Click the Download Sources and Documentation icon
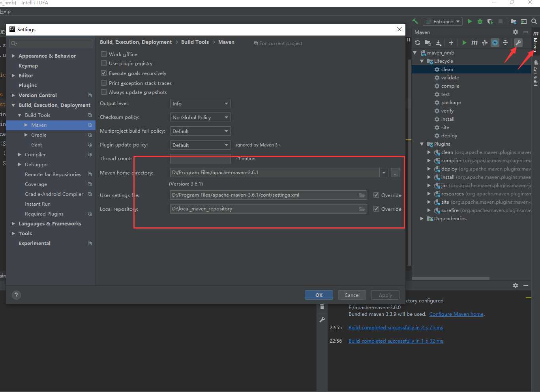540x392 pixels. [438, 43]
